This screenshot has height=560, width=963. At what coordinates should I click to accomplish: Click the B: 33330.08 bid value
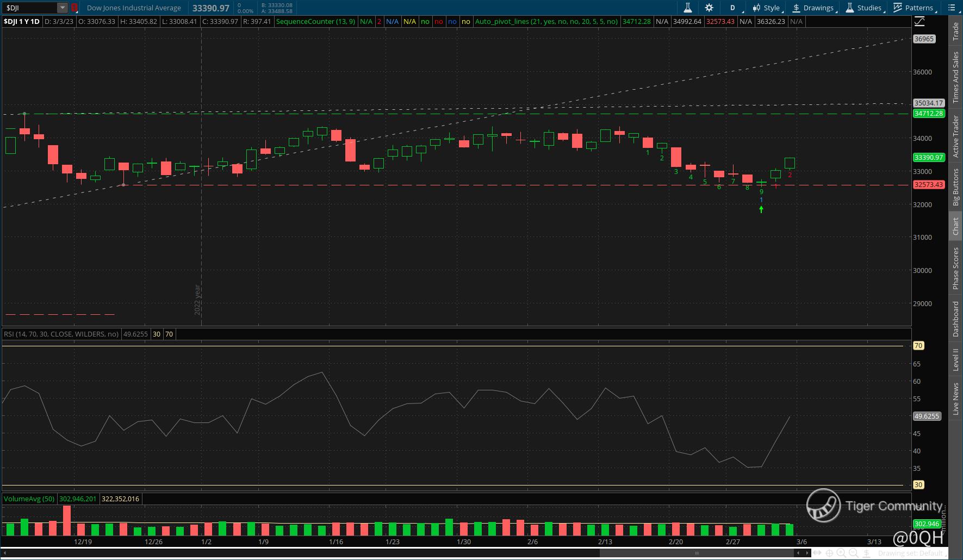[x=277, y=5]
